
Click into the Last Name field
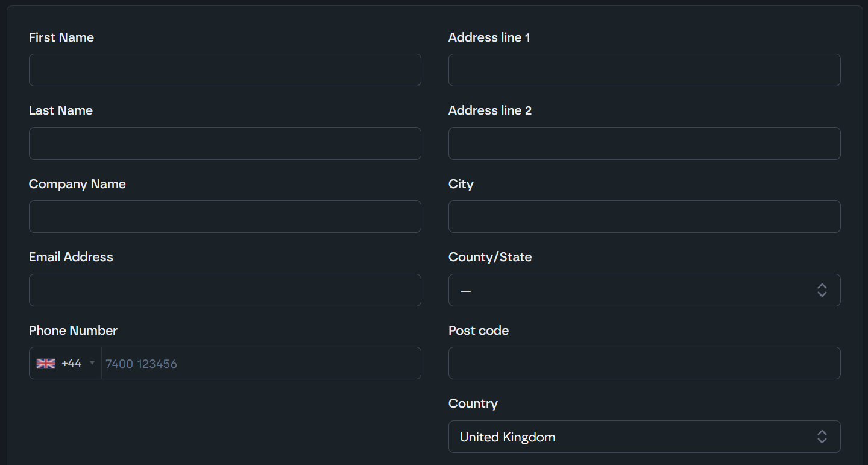[x=225, y=144]
